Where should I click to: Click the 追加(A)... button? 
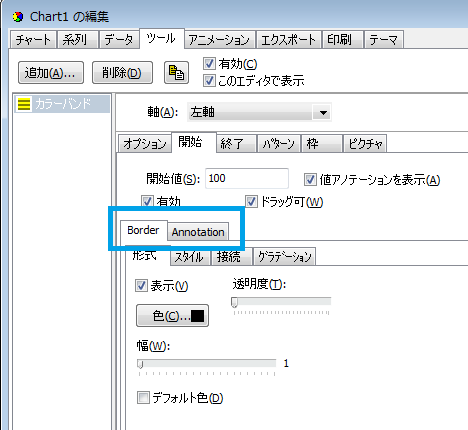(x=51, y=72)
